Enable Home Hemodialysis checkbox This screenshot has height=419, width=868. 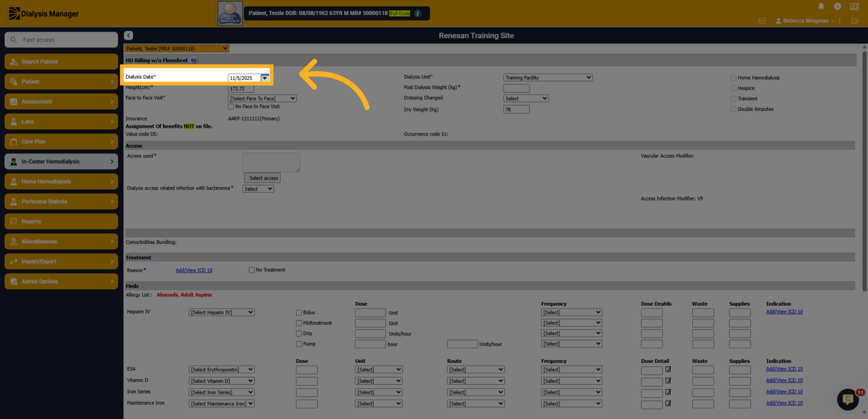pos(733,78)
